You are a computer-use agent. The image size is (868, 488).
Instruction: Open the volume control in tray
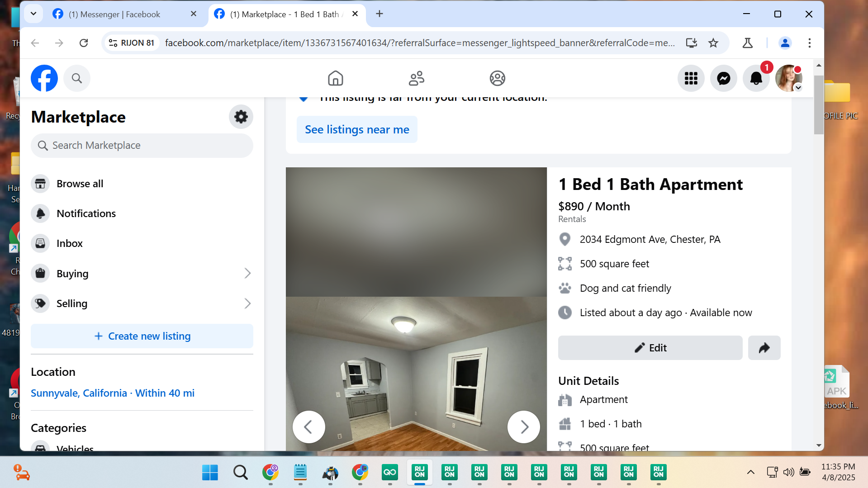click(788, 472)
